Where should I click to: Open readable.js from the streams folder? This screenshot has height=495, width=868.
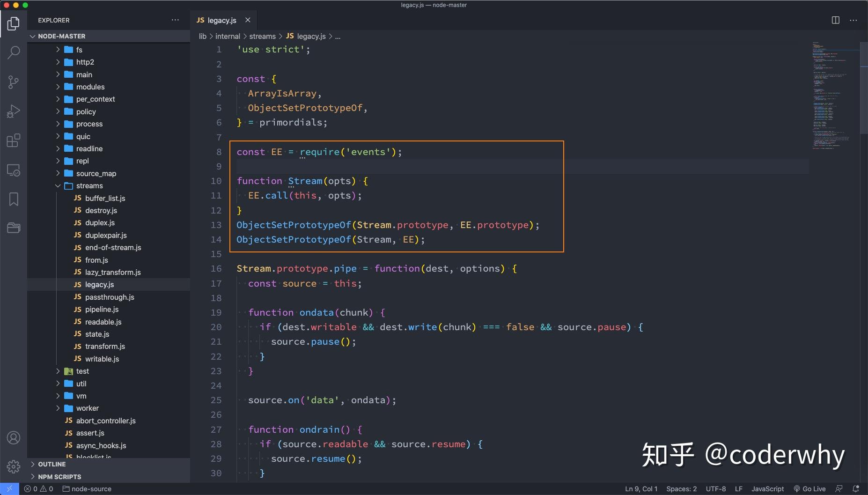[x=103, y=322]
